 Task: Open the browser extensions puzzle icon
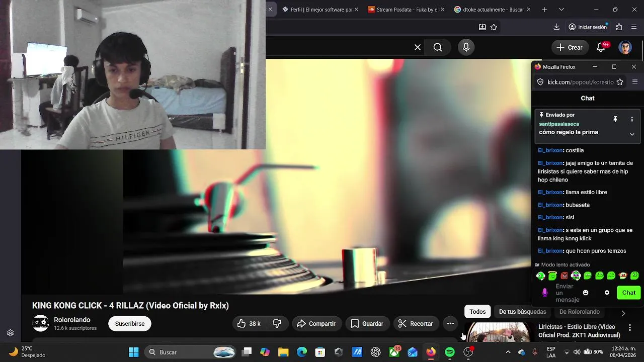point(619,27)
